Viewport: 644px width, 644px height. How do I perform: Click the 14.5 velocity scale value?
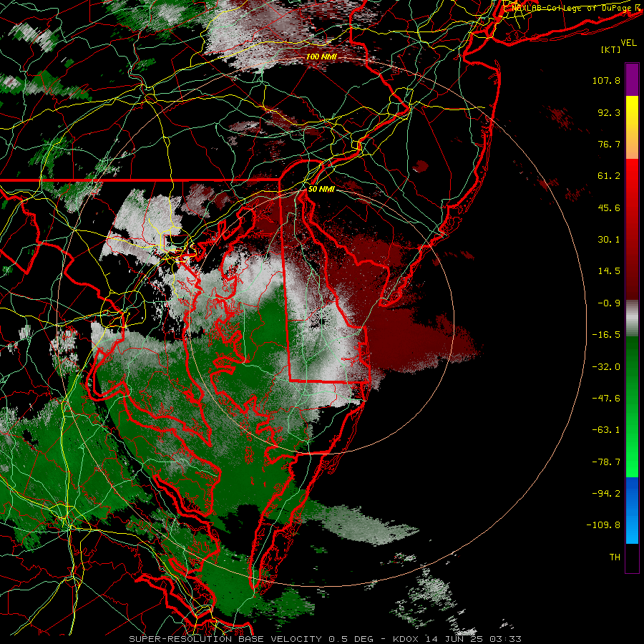609,271
